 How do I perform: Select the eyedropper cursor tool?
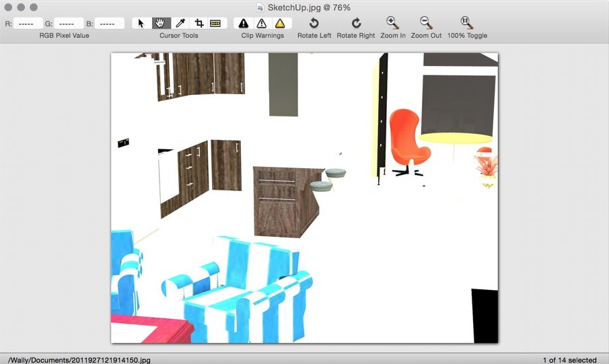tap(180, 24)
